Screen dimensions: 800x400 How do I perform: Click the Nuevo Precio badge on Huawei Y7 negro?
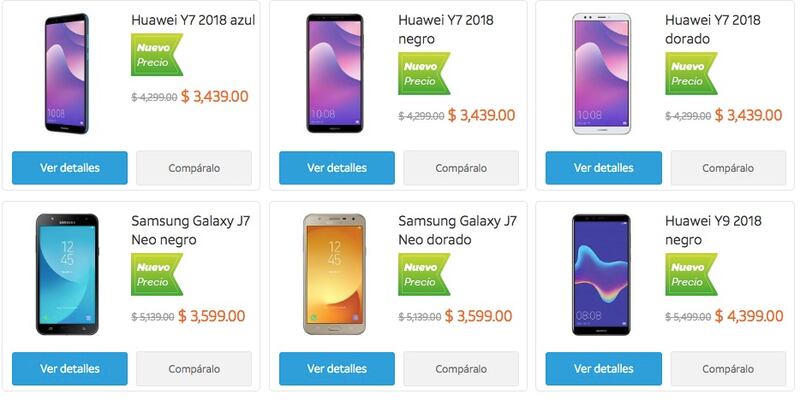[x=424, y=73]
